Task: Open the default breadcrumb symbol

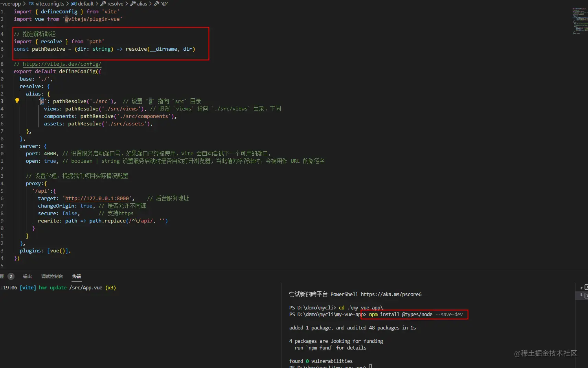Action: [82, 4]
